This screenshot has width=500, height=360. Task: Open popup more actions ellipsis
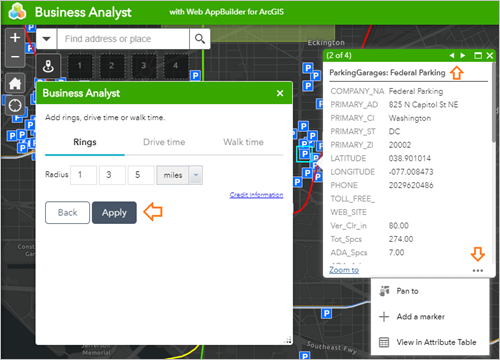pyautogui.click(x=478, y=270)
